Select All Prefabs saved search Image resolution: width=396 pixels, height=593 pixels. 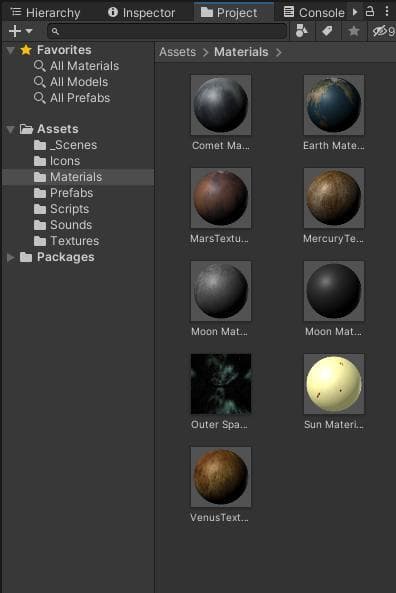[80, 98]
